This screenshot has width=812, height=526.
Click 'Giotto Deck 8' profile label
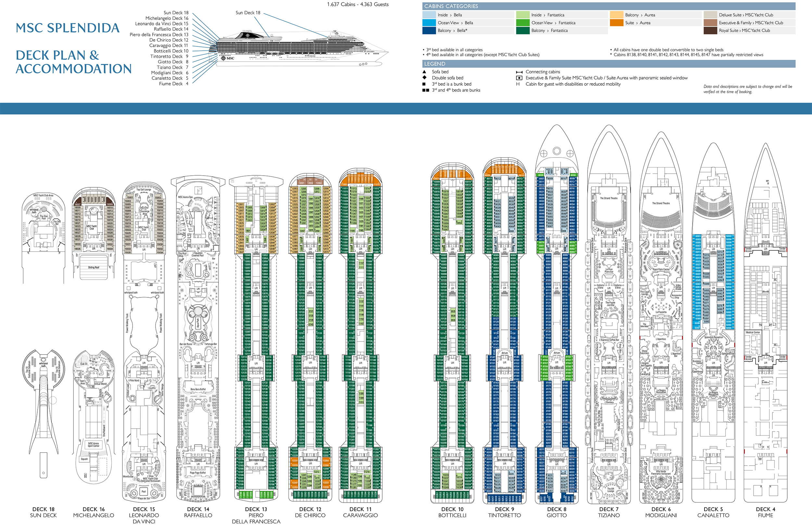pos(173,62)
